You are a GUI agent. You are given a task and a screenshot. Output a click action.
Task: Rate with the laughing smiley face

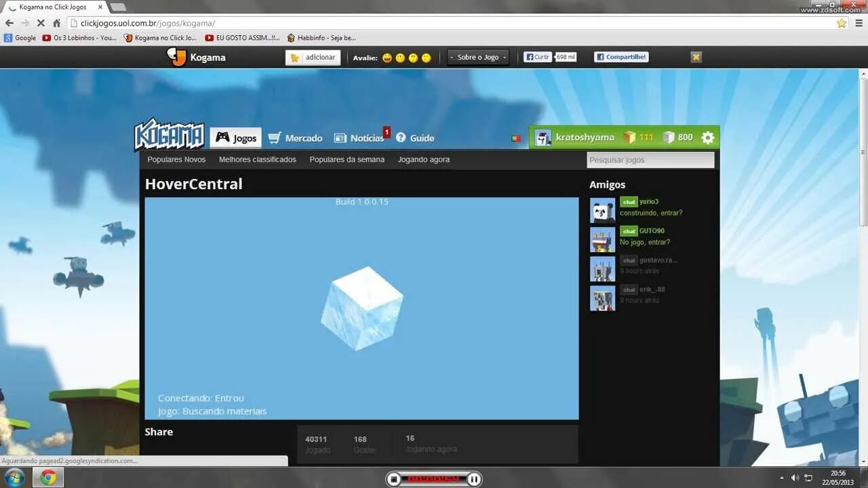[x=387, y=58]
